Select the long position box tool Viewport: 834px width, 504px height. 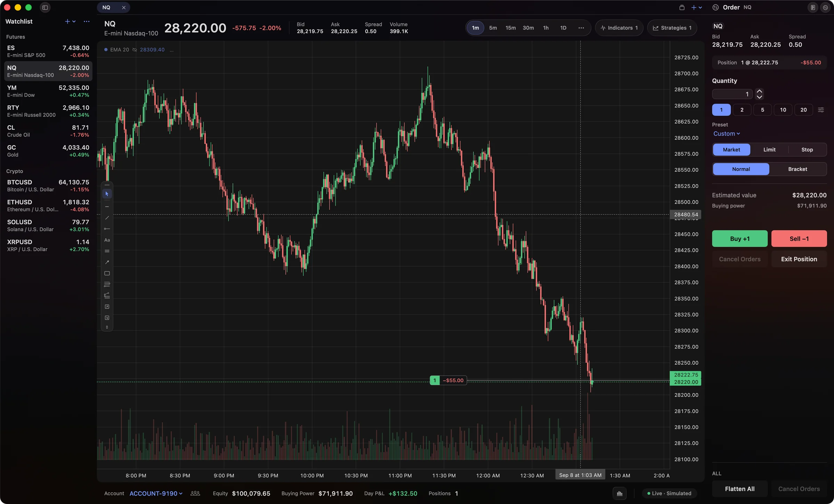coord(107,307)
